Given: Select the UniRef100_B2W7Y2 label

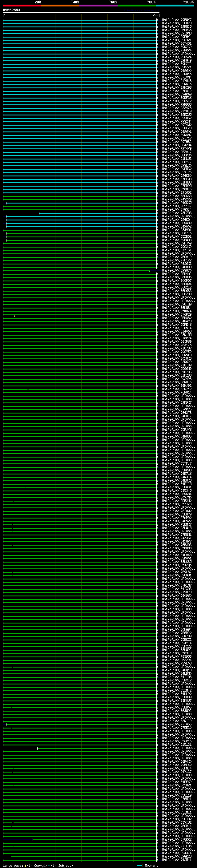Looking at the screenshot, I should tap(177, 389).
